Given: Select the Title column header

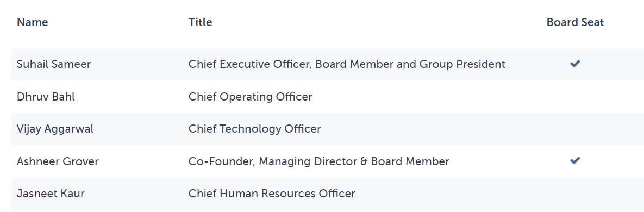Looking at the screenshot, I should 200,22.
